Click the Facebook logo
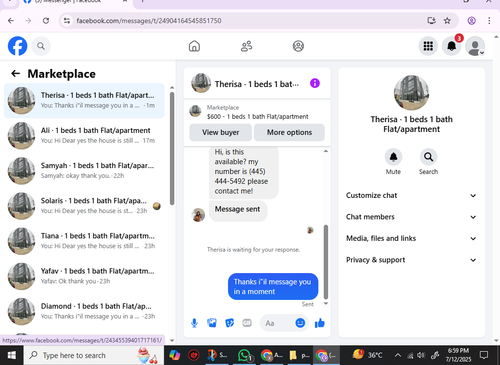 17,46
